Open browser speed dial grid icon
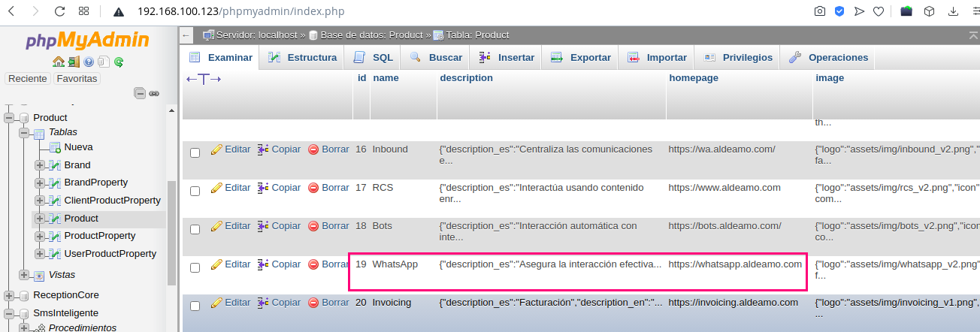980x332 pixels. pyautogui.click(x=84, y=11)
